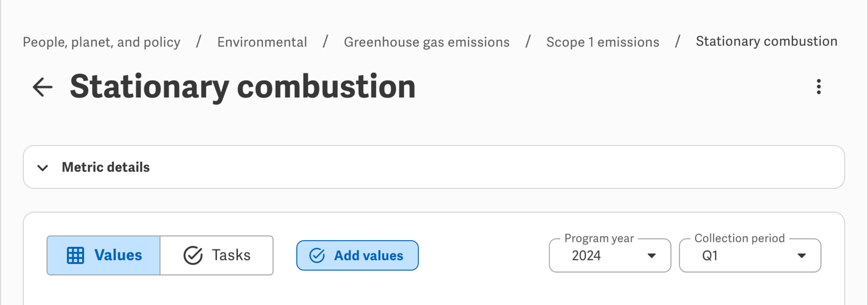This screenshot has width=868, height=305.
Task: Open the Collection period Q1 dropdown arrow
Action: pyautogui.click(x=802, y=256)
